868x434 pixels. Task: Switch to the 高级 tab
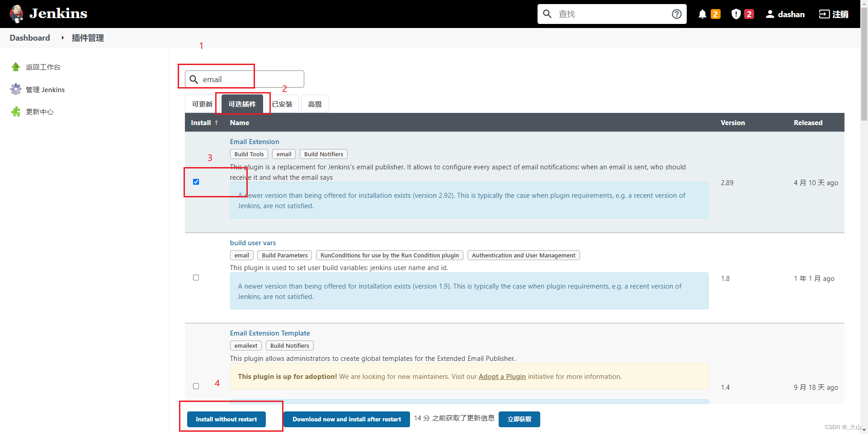tap(315, 104)
